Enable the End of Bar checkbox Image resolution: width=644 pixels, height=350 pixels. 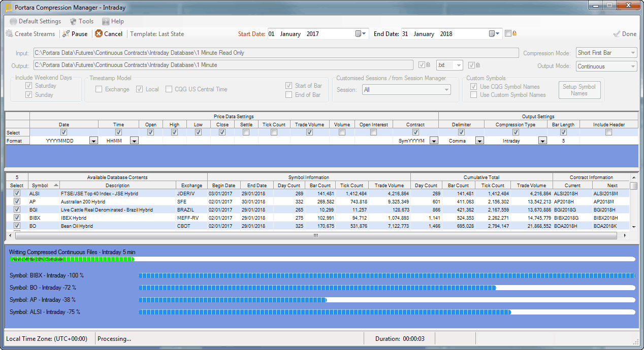(288, 95)
